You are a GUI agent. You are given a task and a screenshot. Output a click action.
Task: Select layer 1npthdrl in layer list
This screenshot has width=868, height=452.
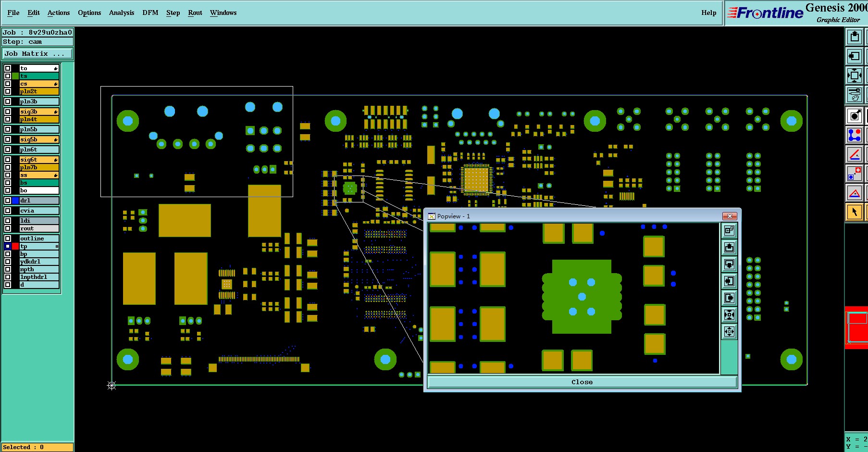[x=39, y=277]
